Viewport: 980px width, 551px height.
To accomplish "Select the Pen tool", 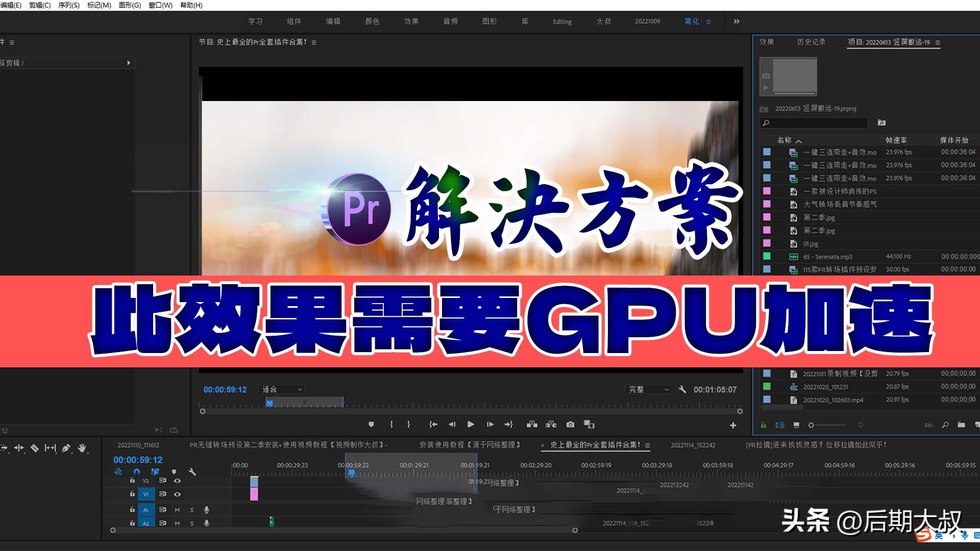I will tap(66, 448).
